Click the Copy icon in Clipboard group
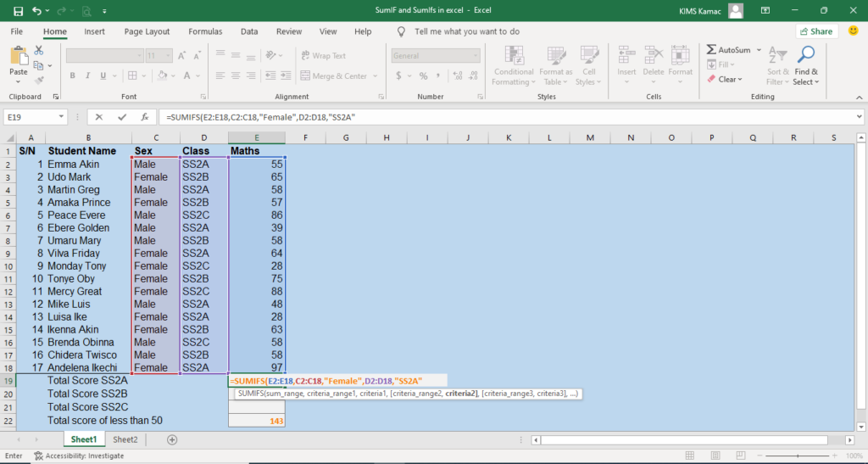 (38, 65)
